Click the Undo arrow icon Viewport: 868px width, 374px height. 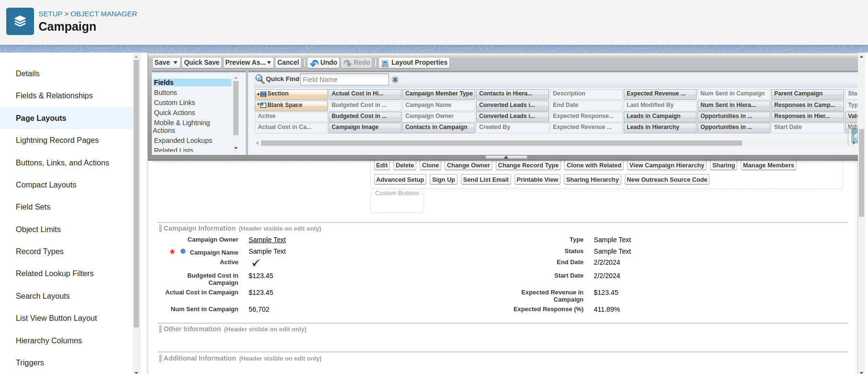click(x=314, y=63)
